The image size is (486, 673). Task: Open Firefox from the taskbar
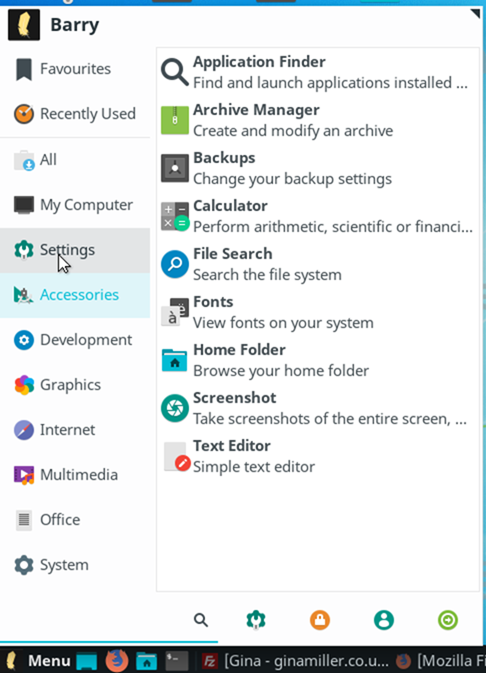click(117, 661)
